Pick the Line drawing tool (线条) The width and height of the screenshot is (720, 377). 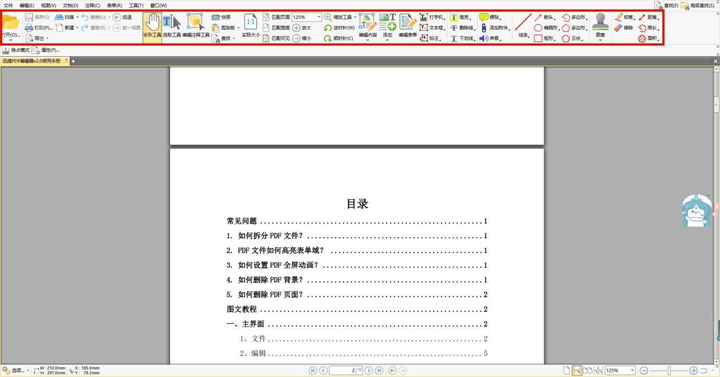523,27
